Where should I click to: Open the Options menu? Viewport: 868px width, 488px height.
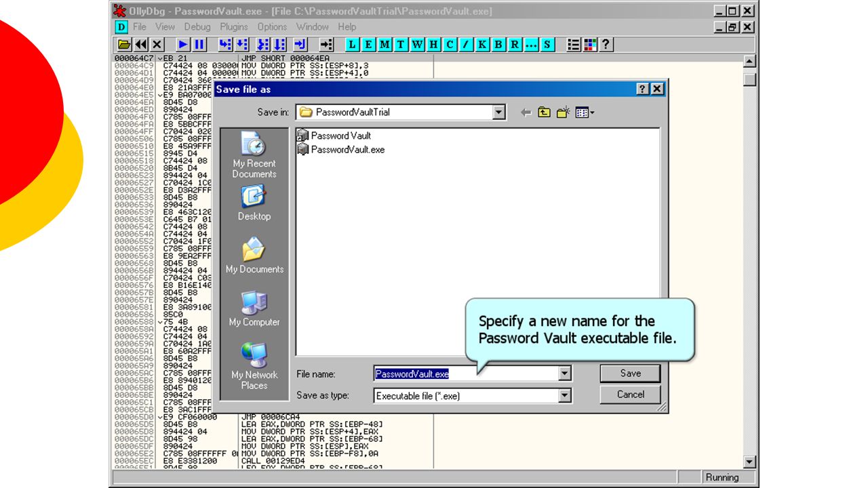click(x=272, y=27)
